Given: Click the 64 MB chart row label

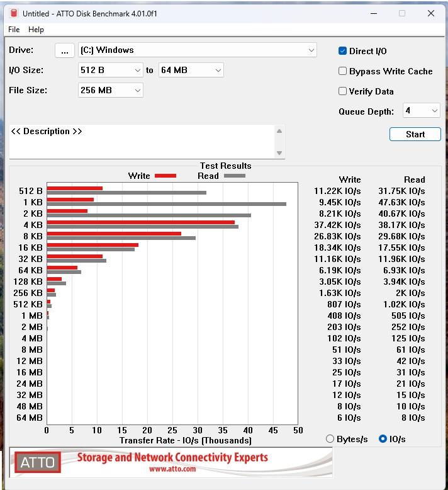Looking at the screenshot, I should pyautogui.click(x=30, y=418).
